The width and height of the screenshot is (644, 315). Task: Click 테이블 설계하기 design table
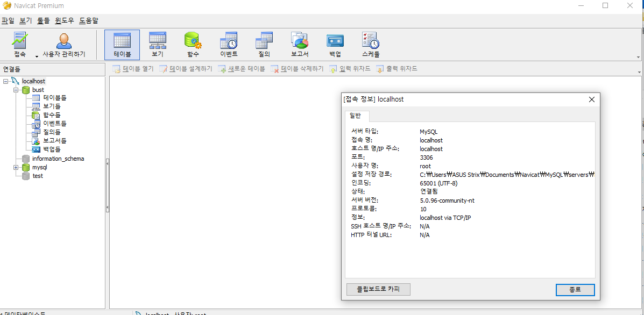tap(186, 69)
